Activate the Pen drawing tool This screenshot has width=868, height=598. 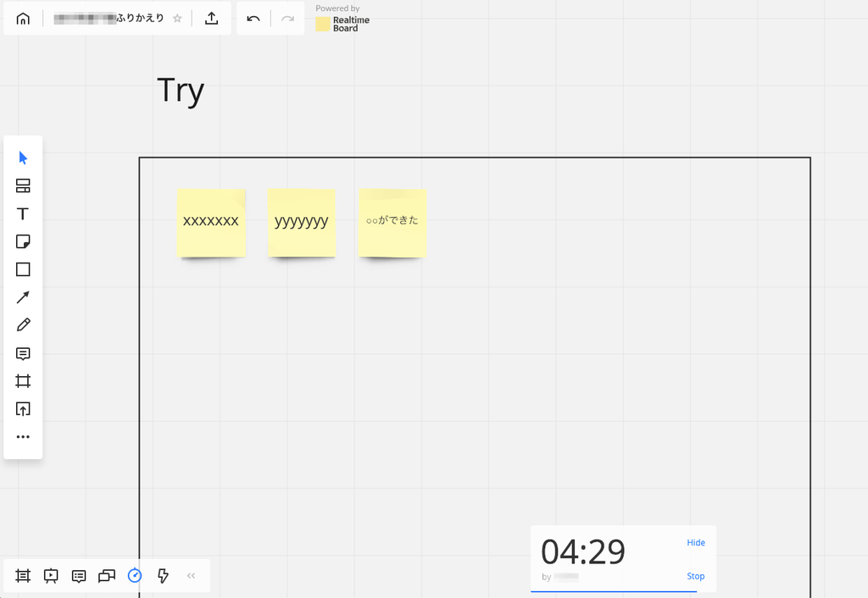pos(23,325)
